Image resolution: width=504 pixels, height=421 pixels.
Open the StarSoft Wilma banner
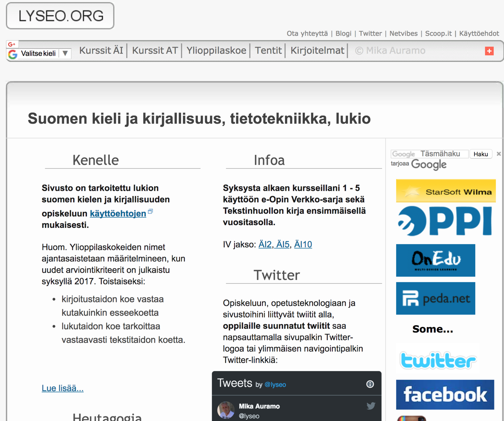coord(446,191)
